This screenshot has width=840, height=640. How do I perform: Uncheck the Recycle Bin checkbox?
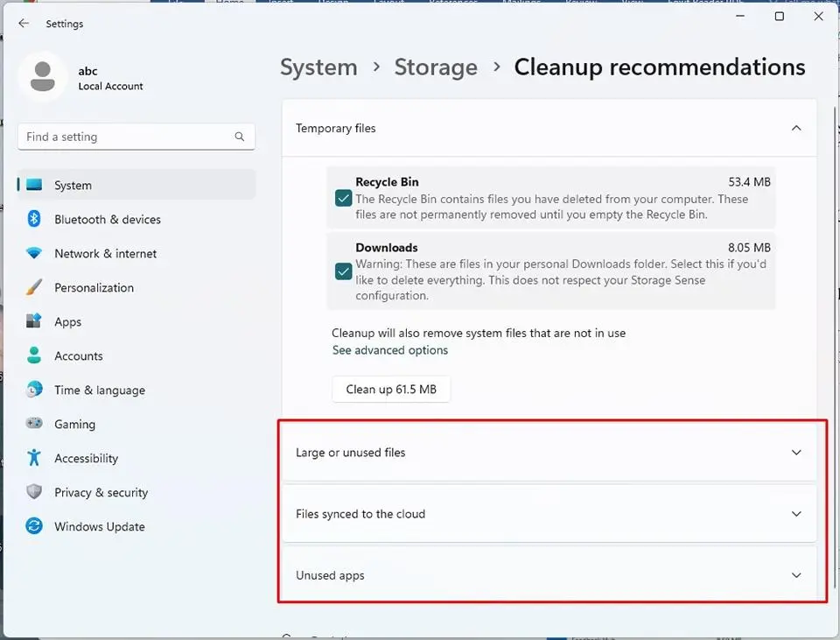(x=343, y=199)
